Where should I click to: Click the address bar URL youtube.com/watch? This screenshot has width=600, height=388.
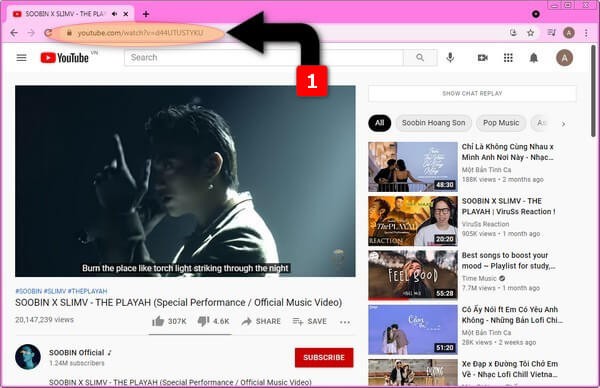click(x=140, y=33)
